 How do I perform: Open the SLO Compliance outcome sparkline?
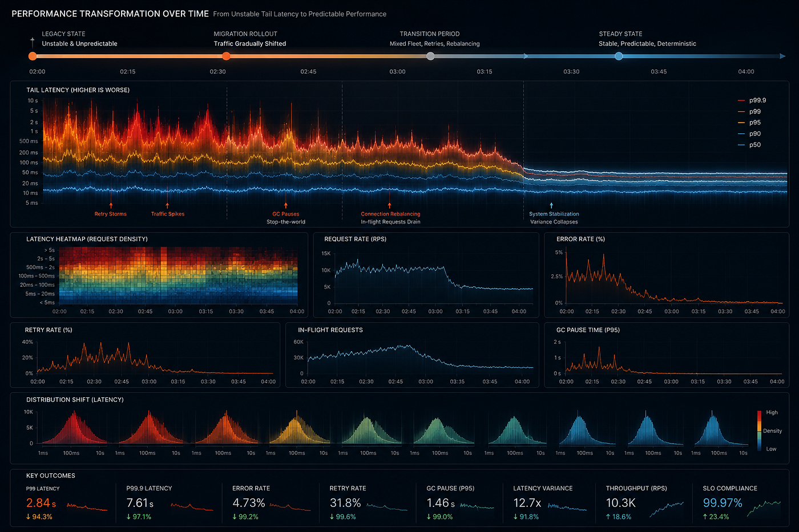pos(764,509)
